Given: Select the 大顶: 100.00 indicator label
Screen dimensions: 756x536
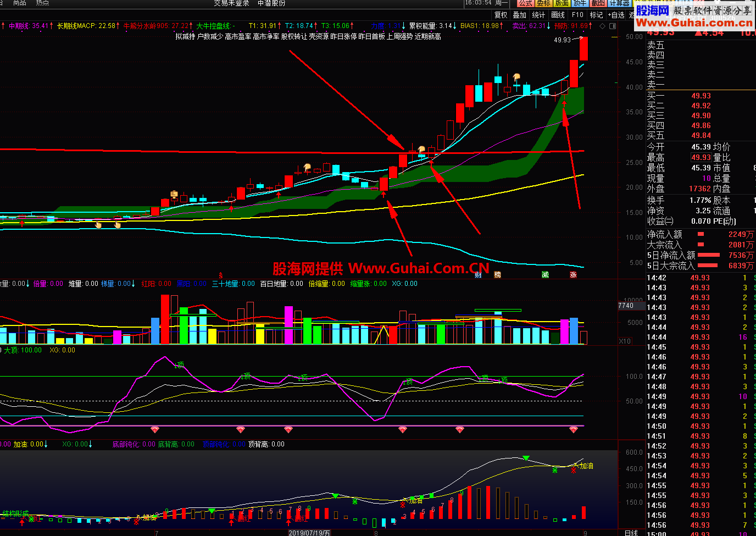Looking at the screenshot, I should coord(23,350).
